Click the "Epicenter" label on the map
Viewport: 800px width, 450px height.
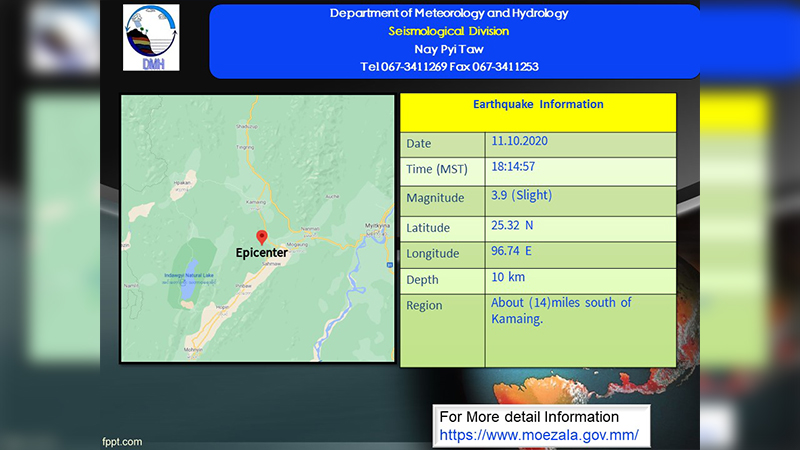pos(262,253)
